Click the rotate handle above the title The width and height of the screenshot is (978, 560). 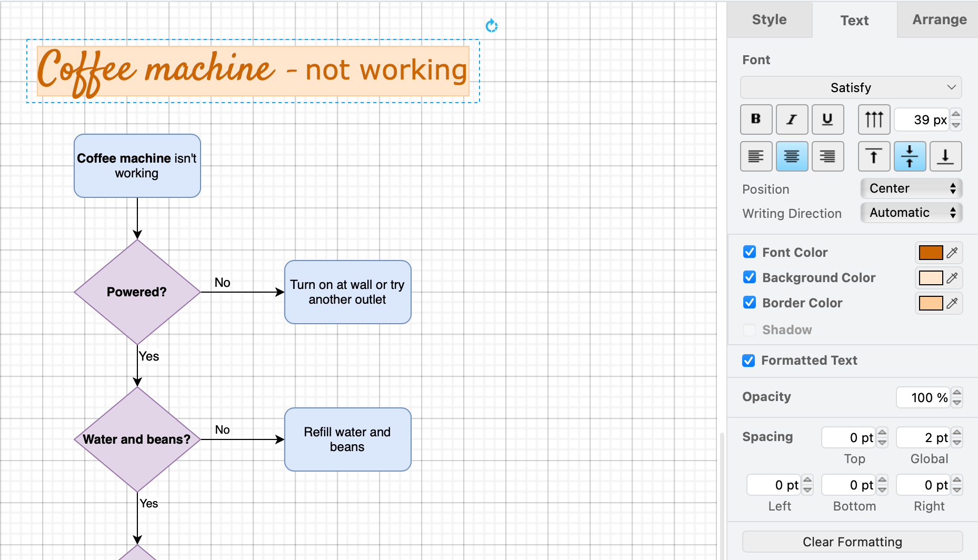tap(492, 26)
